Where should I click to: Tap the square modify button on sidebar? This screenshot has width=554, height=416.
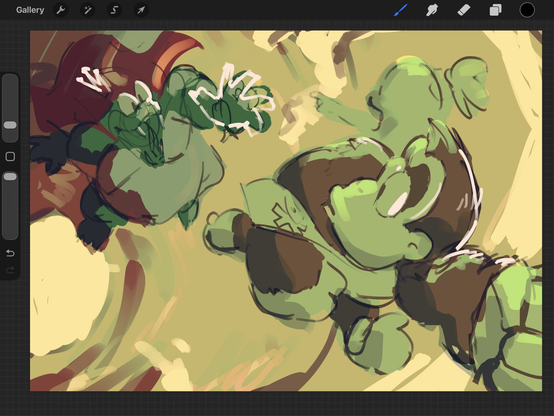coord(10,157)
